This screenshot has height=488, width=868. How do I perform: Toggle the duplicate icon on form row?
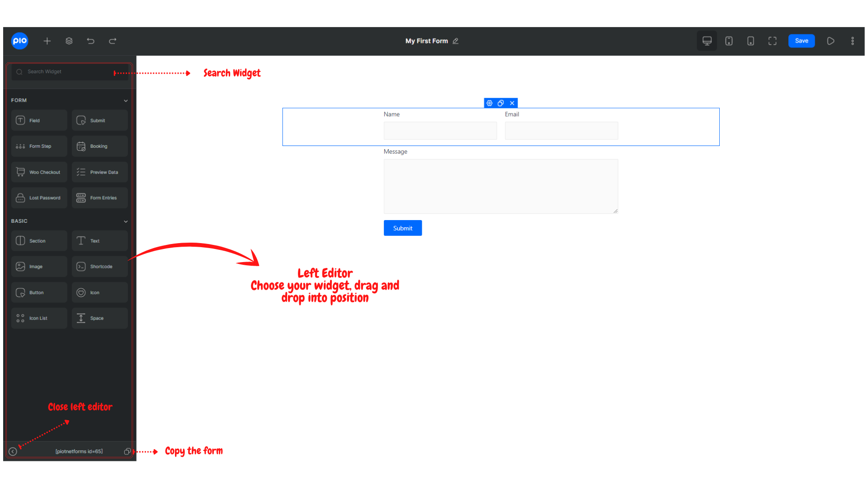tap(501, 103)
